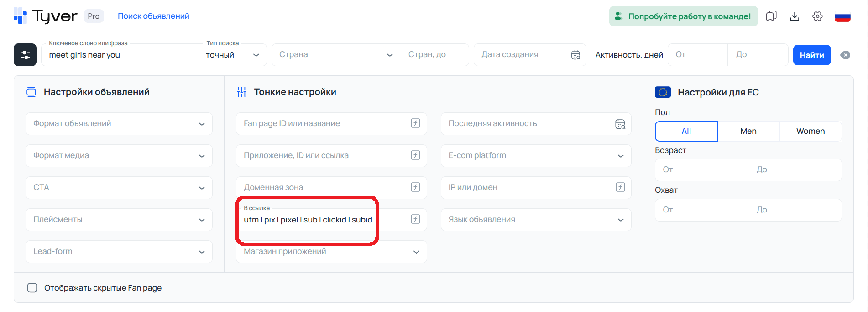Click function icon in Приложение field
868x312 pixels.
tap(415, 155)
